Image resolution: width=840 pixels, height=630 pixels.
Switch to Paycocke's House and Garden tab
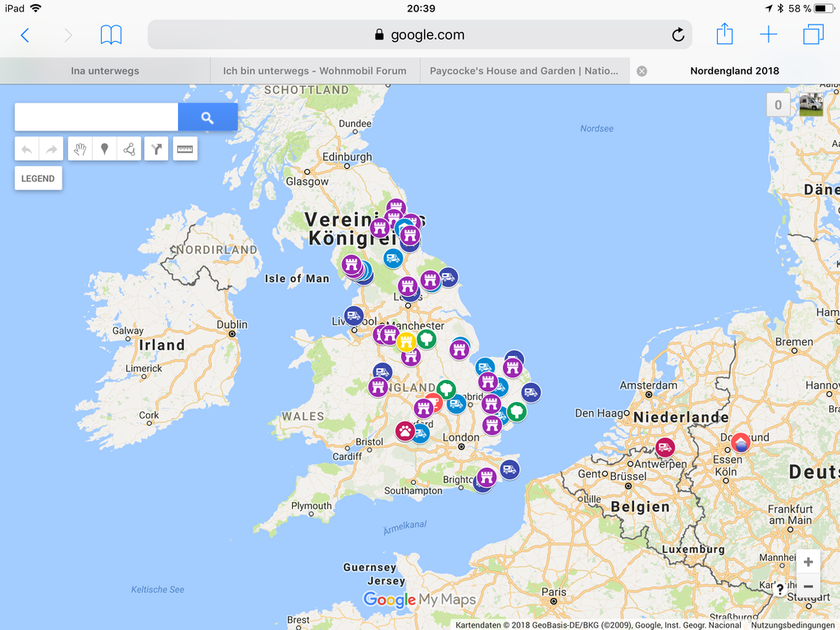pos(524,71)
